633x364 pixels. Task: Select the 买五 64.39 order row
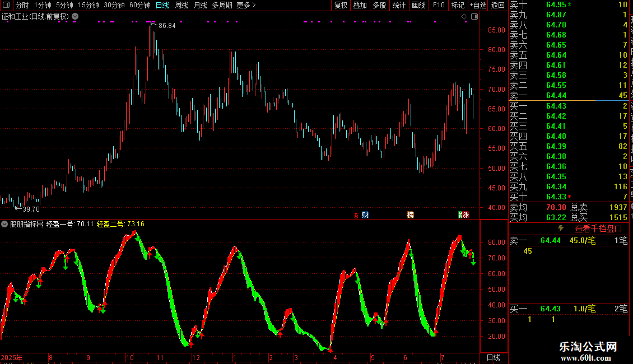pyautogui.click(x=569, y=147)
